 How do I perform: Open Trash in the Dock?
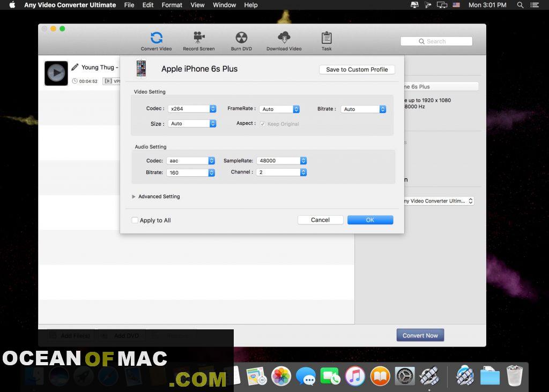(514, 376)
